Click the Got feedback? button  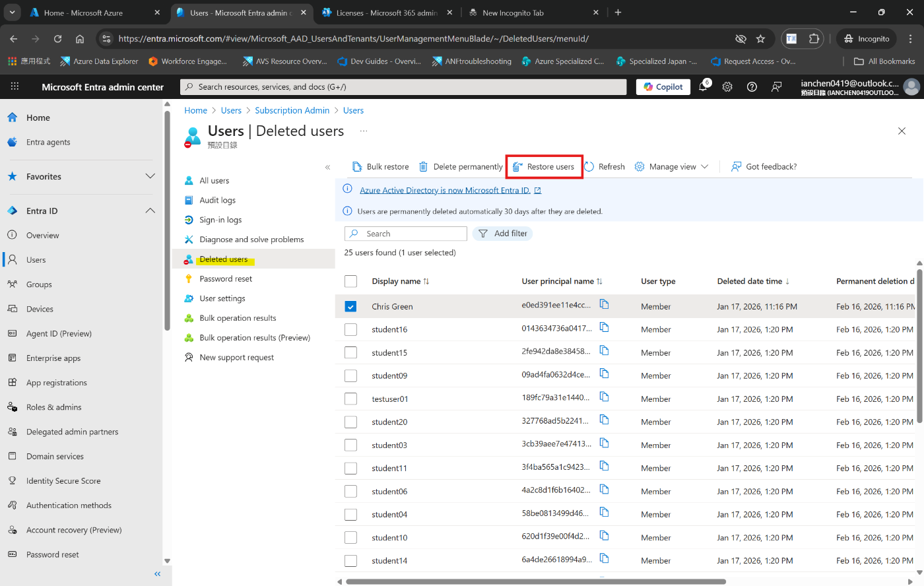tap(764, 167)
